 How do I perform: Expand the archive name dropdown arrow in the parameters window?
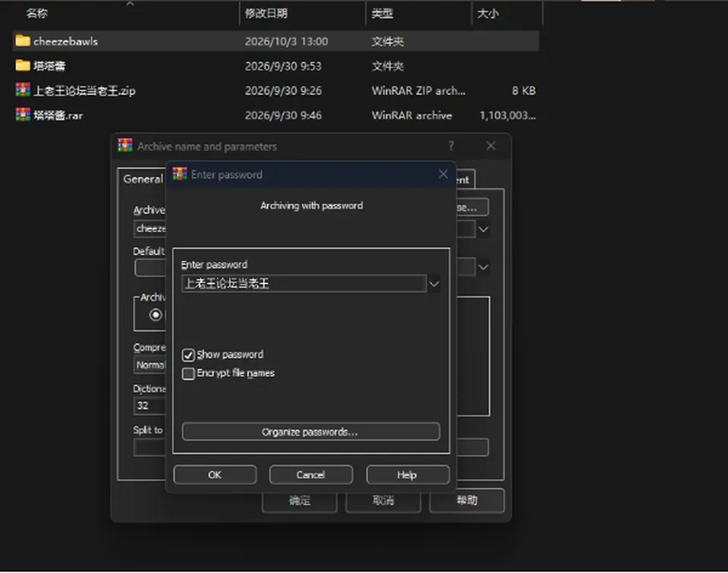coord(483,229)
